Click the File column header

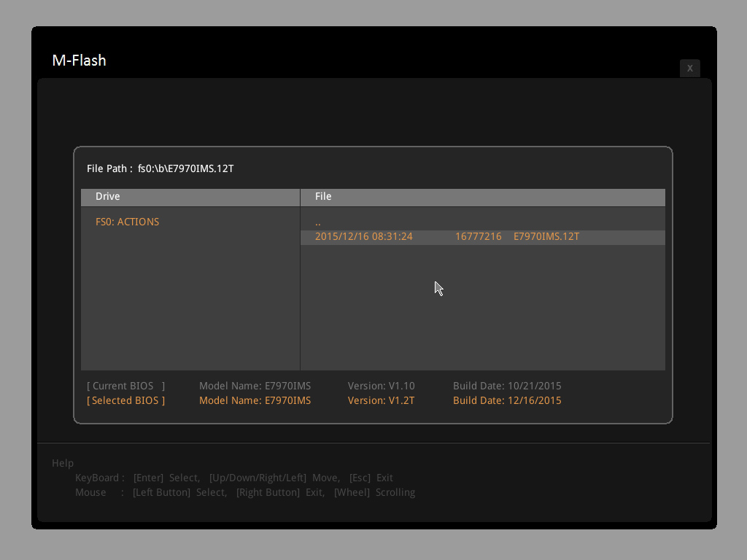(483, 197)
